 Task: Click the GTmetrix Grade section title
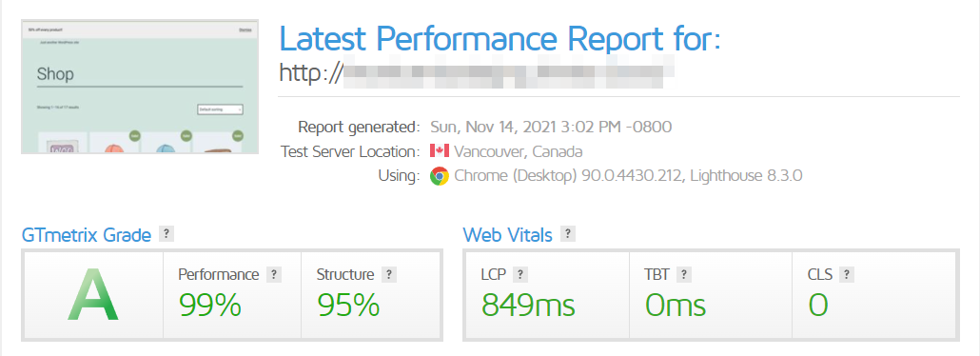87,234
